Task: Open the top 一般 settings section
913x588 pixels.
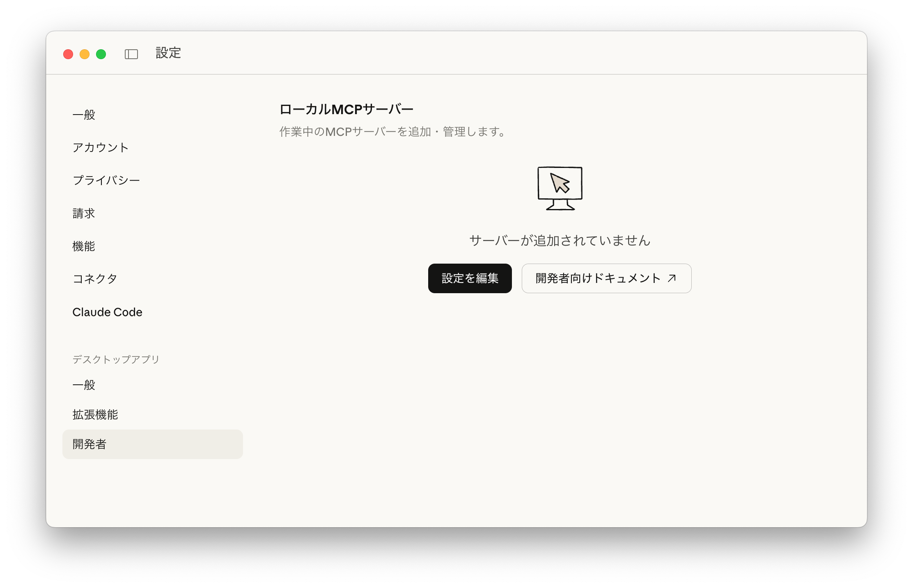Action: point(84,115)
